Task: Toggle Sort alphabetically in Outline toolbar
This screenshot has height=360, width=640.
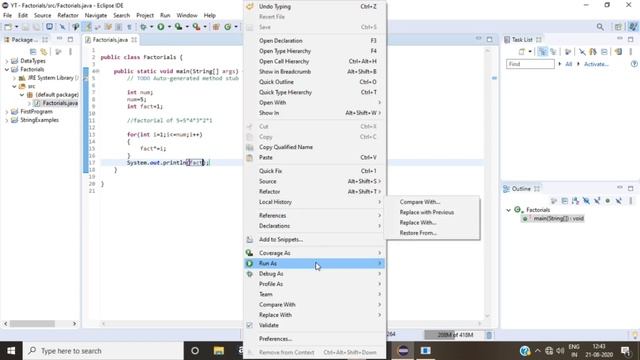Action: (576, 201)
